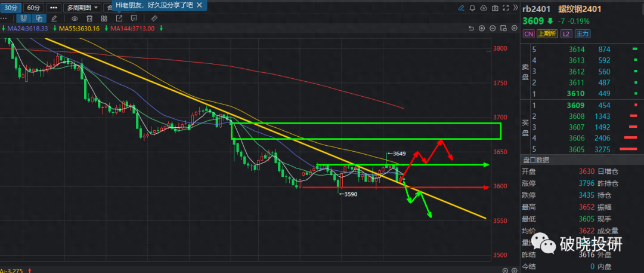Image resolution: width=644 pixels, height=273 pixels.
Task: Click the overlapping squares layer toggle
Action: [39, 18]
